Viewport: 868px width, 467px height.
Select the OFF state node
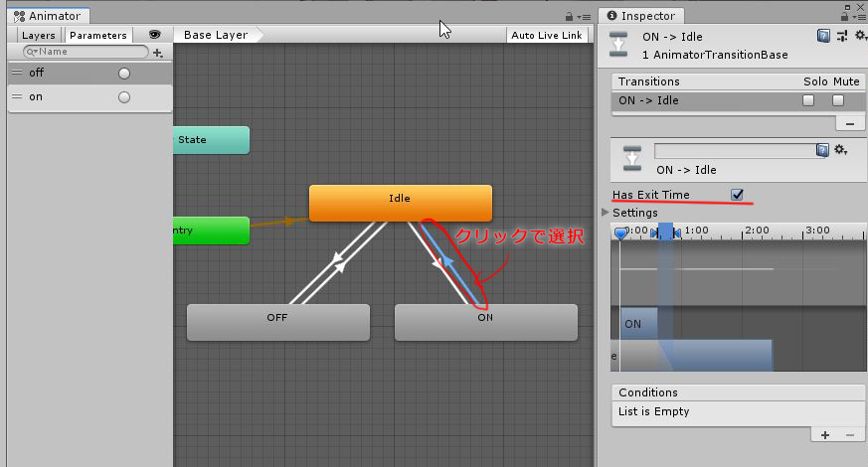tap(277, 322)
